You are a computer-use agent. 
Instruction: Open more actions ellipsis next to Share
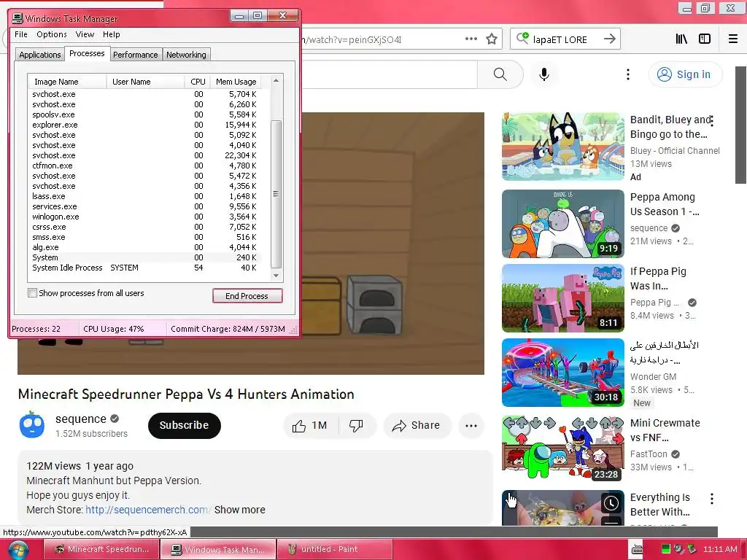(471, 426)
